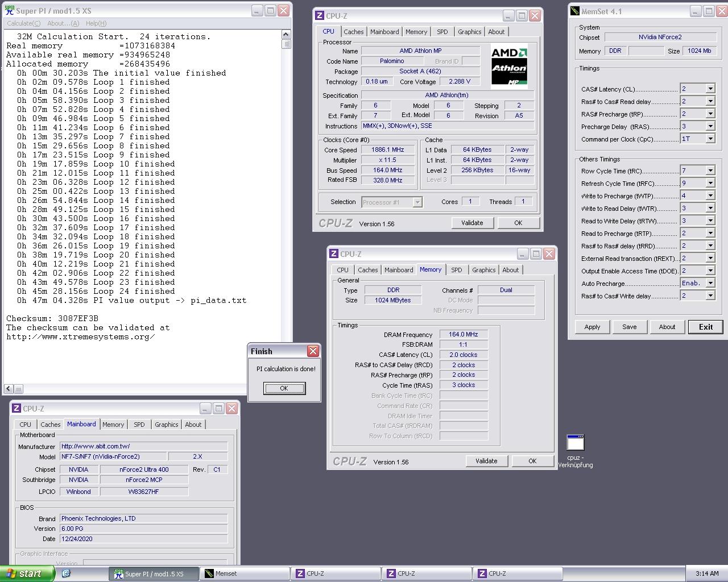Image resolution: width=728 pixels, height=582 pixels.
Task: Click Apply button in MemSet
Action: pos(592,327)
